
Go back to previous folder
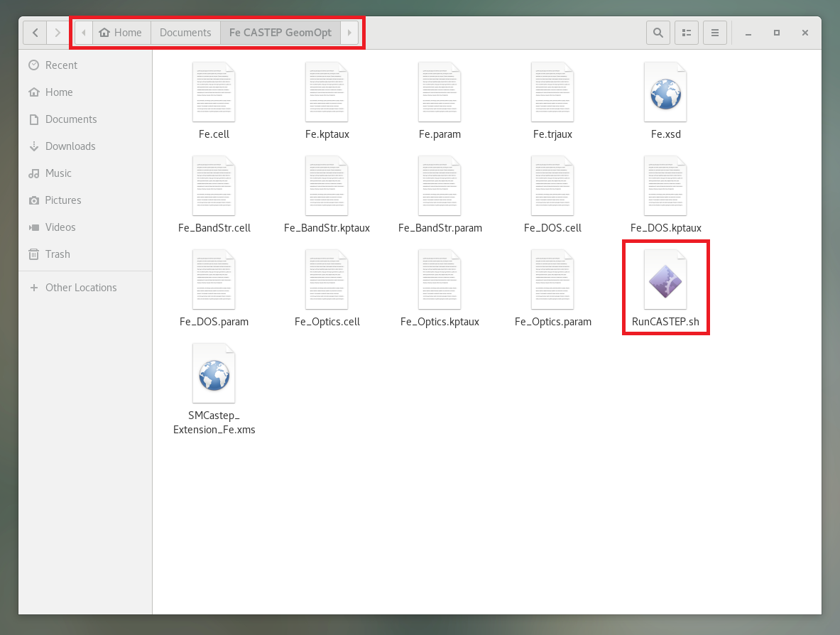pos(36,33)
